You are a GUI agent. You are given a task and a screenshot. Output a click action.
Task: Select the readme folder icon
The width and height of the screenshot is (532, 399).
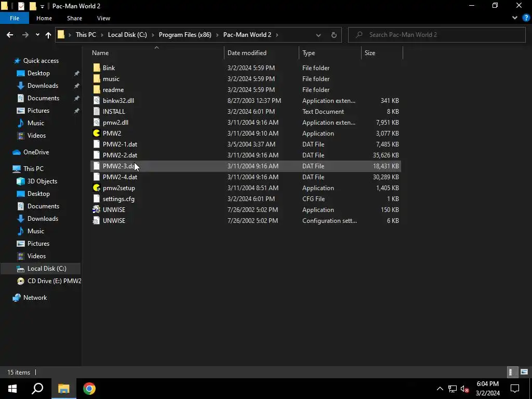(97, 89)
